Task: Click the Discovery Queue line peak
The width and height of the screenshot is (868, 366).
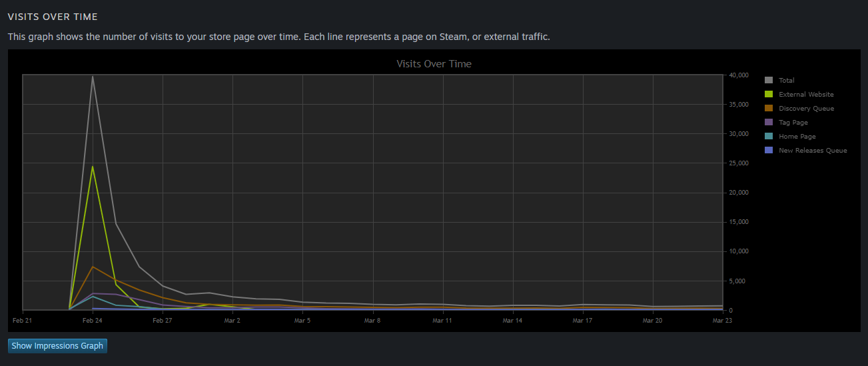Action: click(93, 267)
